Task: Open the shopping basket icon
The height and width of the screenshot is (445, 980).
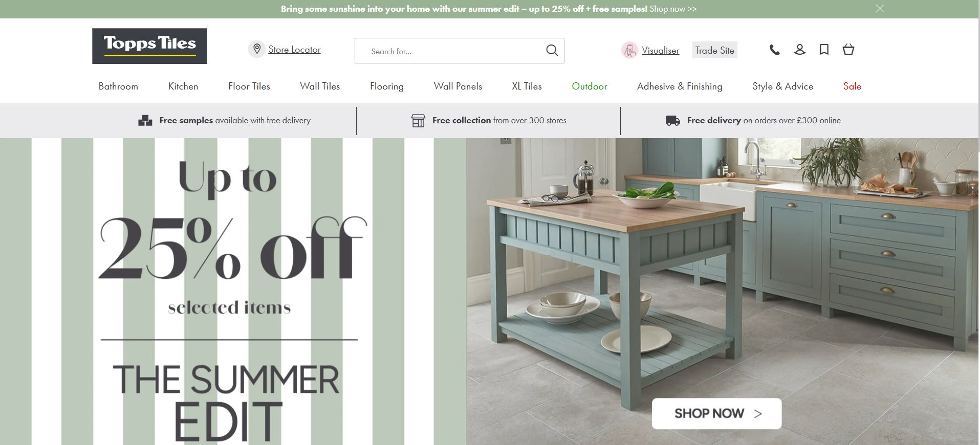Action: [x=848, y=50]
